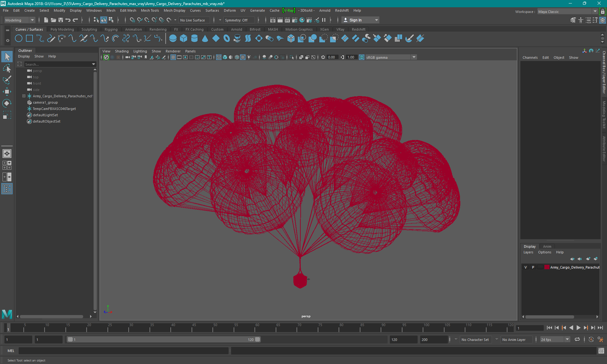Switch to the Anim layer tab
The width and height of the screenshot is (607, 364).
pos(547,246)
